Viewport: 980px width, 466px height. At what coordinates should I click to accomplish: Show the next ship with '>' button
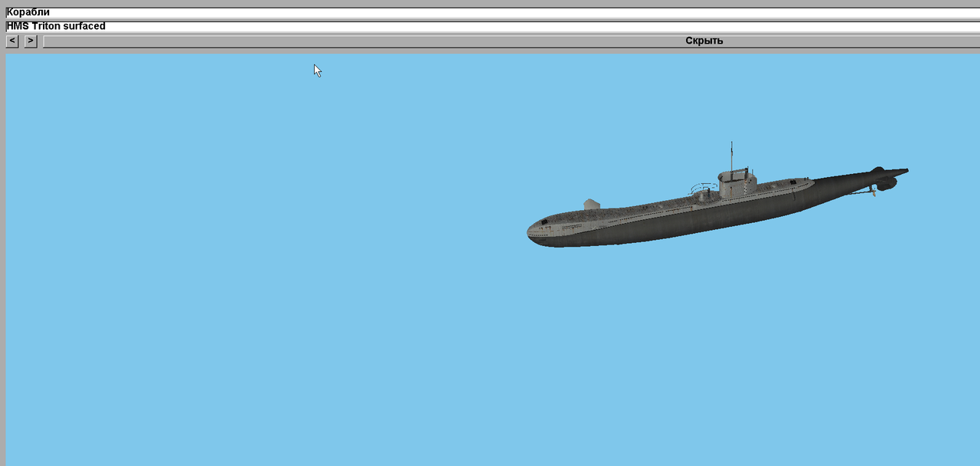(31, 41)
